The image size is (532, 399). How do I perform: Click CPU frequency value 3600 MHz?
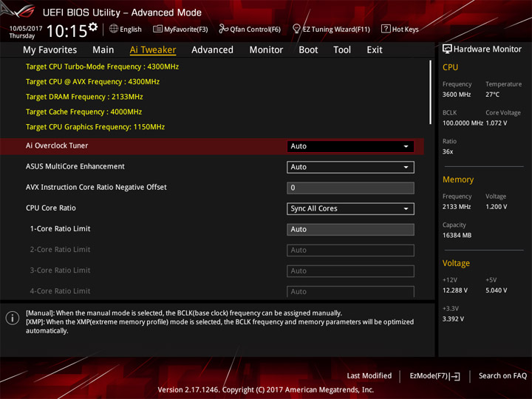click(x=457, y=95)
